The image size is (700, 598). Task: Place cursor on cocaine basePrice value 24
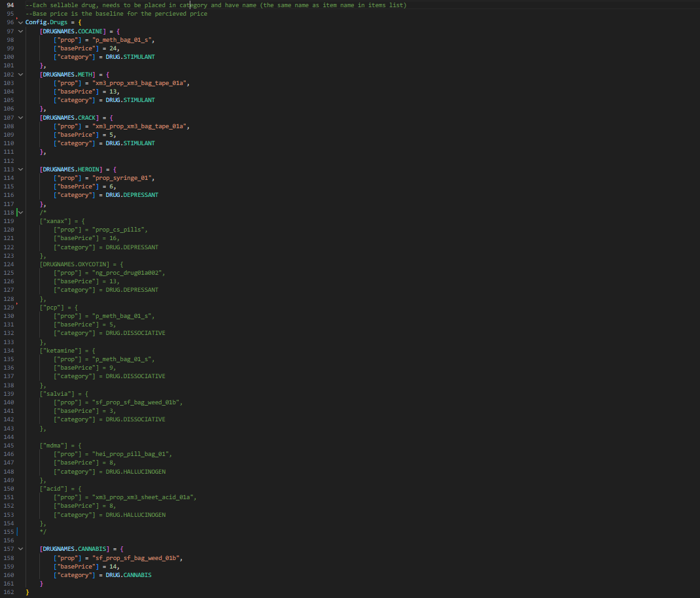click(113, 48)
